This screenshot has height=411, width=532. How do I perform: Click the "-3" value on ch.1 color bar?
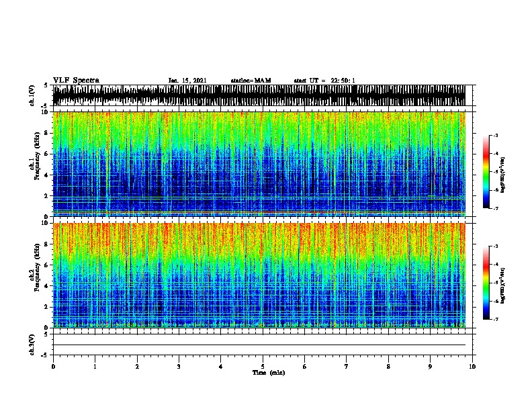pos(495,135)
